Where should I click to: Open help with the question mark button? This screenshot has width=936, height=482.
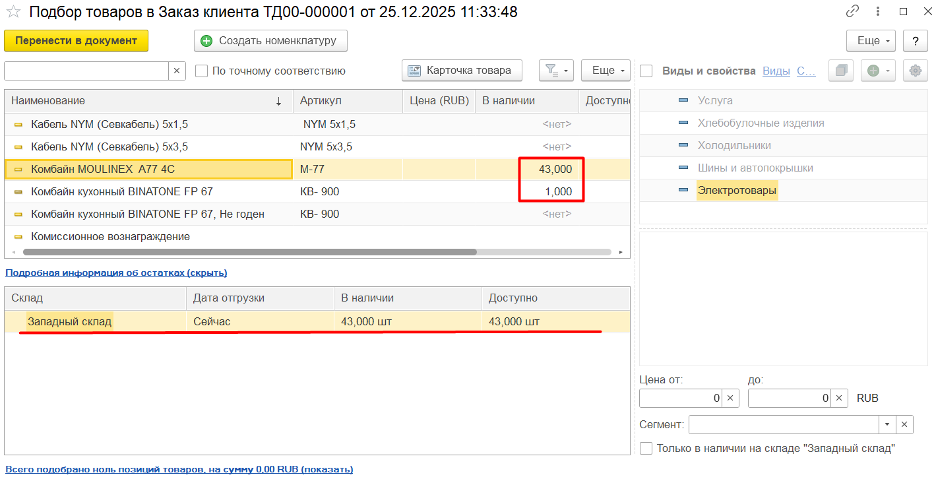(915, 41)
